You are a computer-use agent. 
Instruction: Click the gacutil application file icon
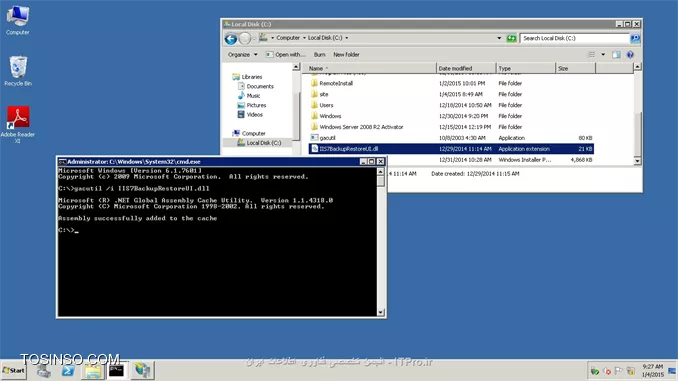(314, 138)
